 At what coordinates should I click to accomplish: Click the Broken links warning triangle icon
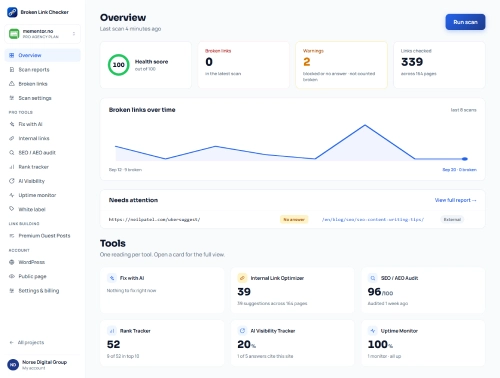12,84
